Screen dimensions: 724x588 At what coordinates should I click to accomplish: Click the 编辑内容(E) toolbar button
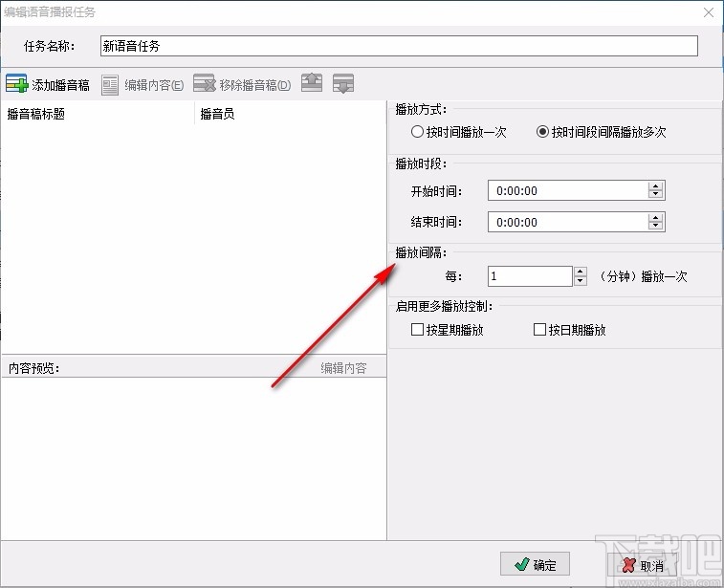143,85
